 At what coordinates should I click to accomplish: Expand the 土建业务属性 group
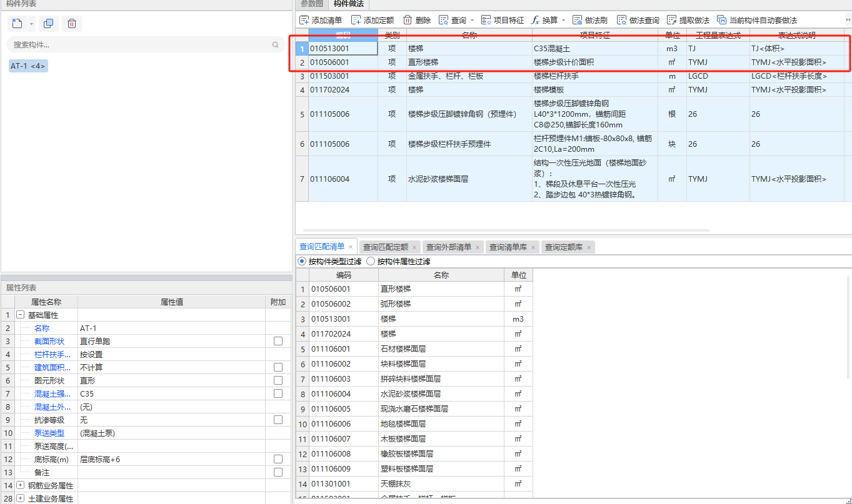click(x=20, y=498)
